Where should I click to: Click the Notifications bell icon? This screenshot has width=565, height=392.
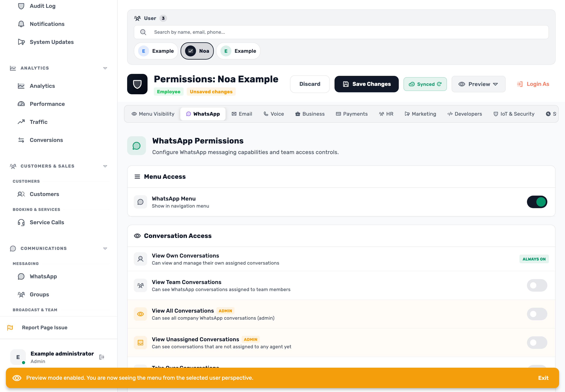[21, 24]
